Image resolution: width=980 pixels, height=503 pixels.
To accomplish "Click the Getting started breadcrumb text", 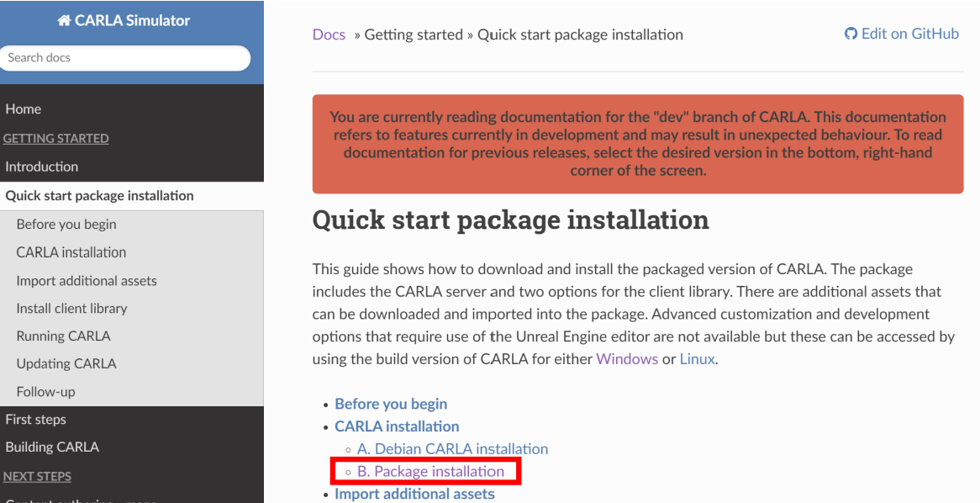I will click(414, 34).
